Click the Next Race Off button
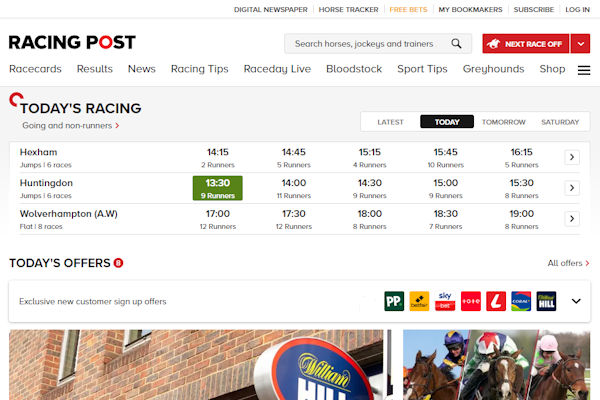 (526, 44)
